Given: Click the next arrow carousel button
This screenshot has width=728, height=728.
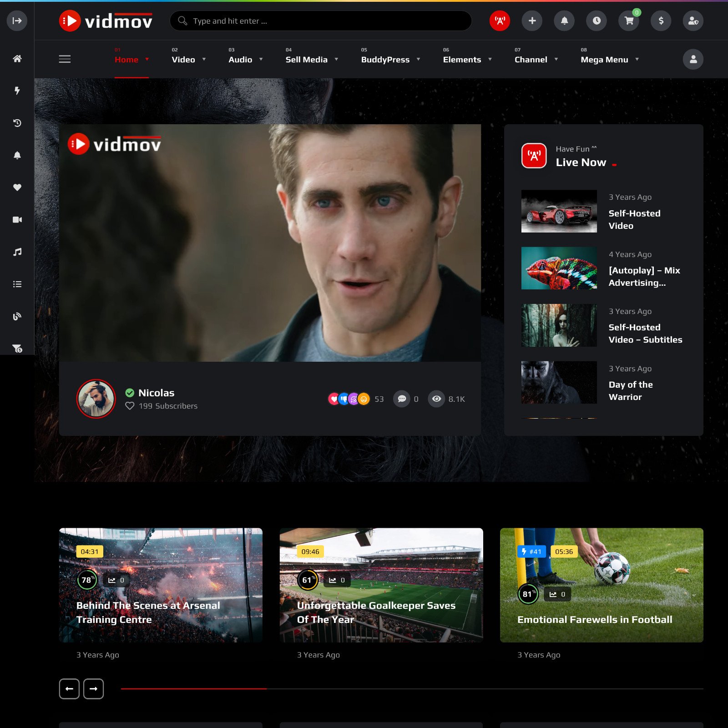Looking at the screenshot, I should point(93,689).
